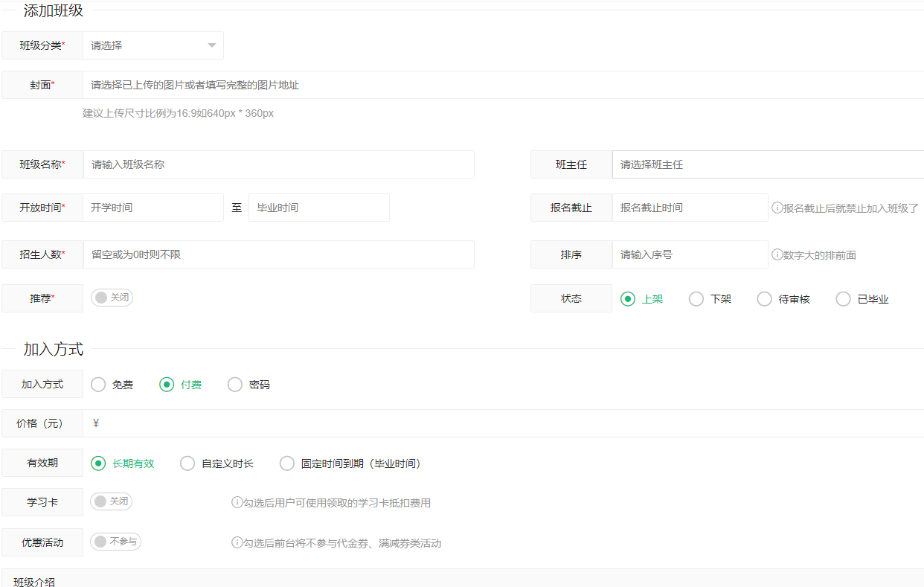Screen dimensions: 924x587
Task: Select the 自定义时长 validity option
Action: point(187,463)
